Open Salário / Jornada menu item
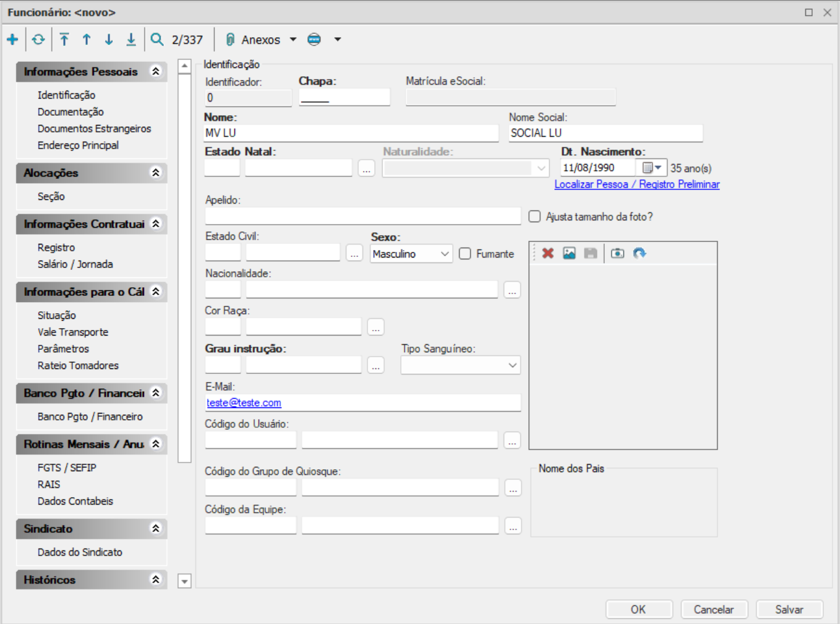Image resolution: width=840 pixels, height=624 pixels. click(75, 264)
